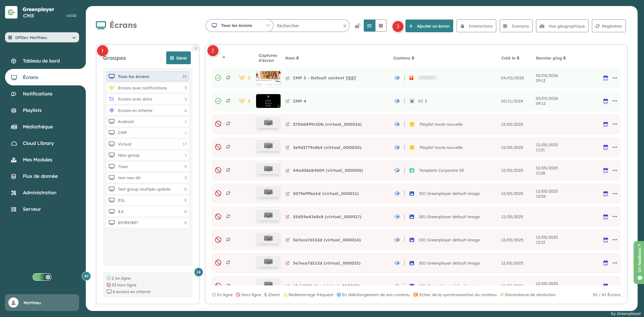Click the lock icon beside search field
Screen dimensions: 644x317
357,26
